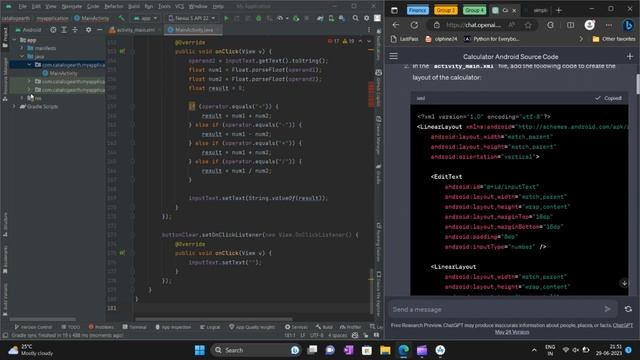
Task: Open Problems tool window
Action: click(x=101, y=327)
